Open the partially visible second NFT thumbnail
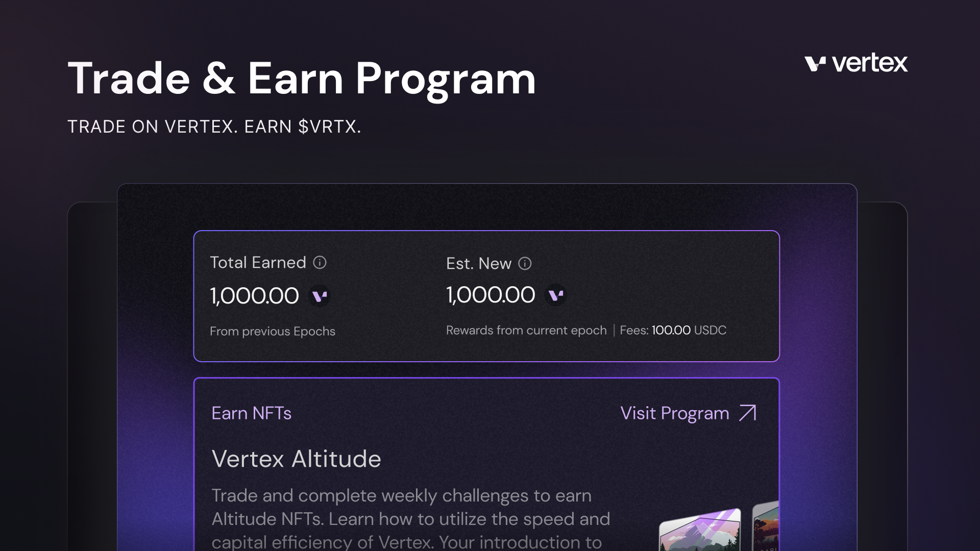This screenshot has width=980, height=551. 766,528
